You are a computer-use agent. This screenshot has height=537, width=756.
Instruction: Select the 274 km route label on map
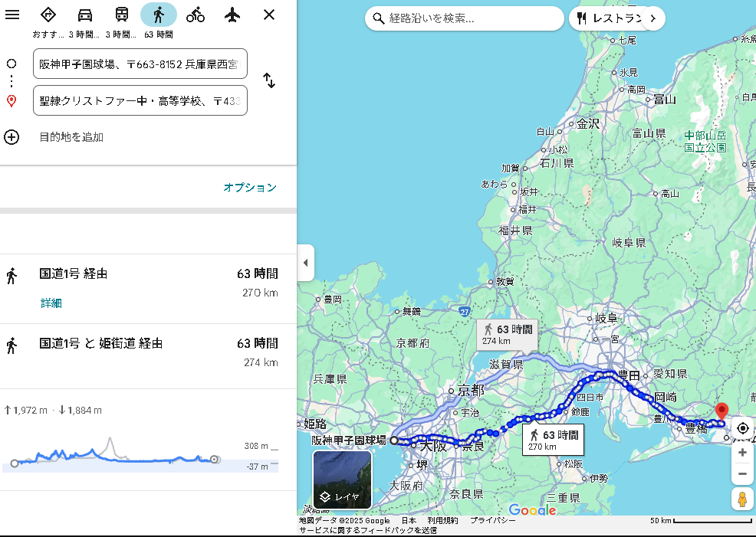508,335
